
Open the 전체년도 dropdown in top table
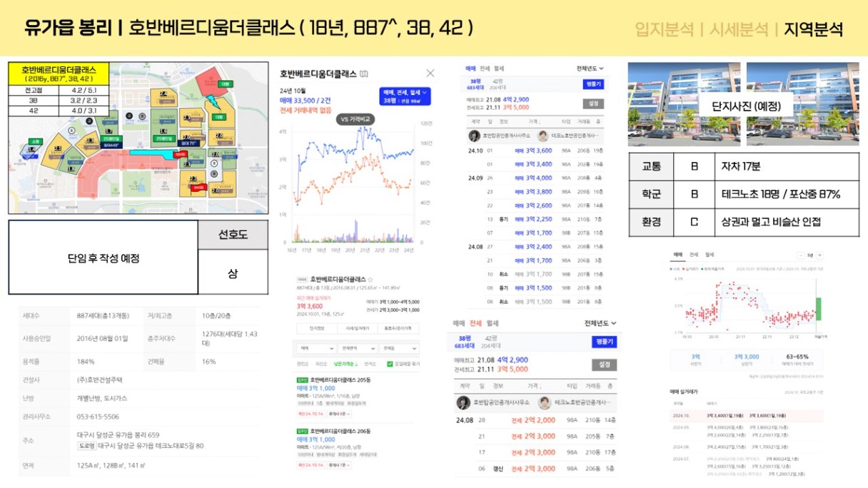(590, 68)
